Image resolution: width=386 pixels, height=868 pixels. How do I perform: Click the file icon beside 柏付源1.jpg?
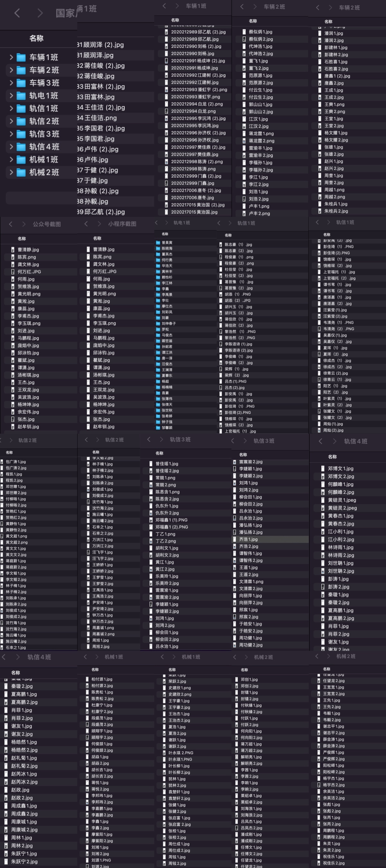(87, 679)
